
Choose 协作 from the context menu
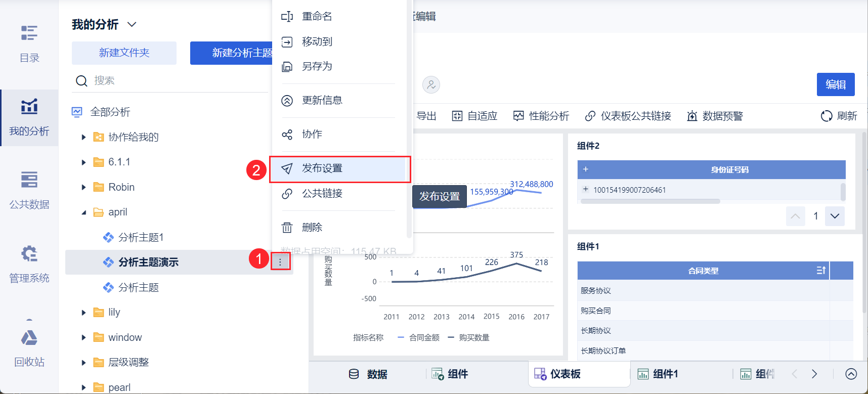tap(339, 134)
